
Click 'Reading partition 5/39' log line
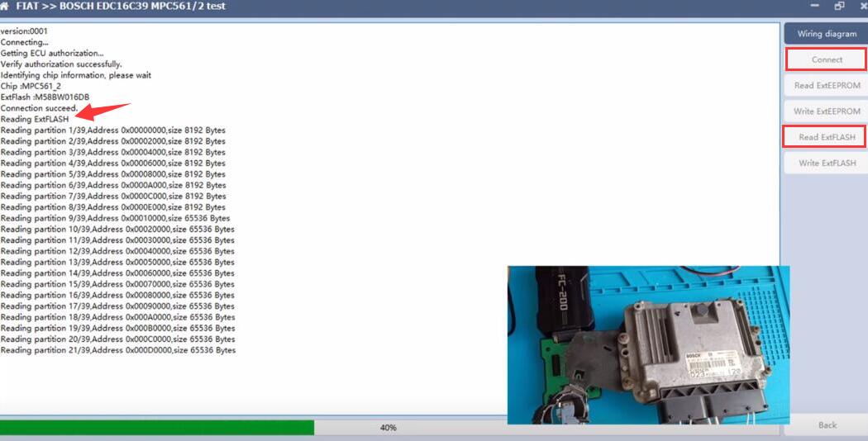pyautogui.click(x=113, y=174)
